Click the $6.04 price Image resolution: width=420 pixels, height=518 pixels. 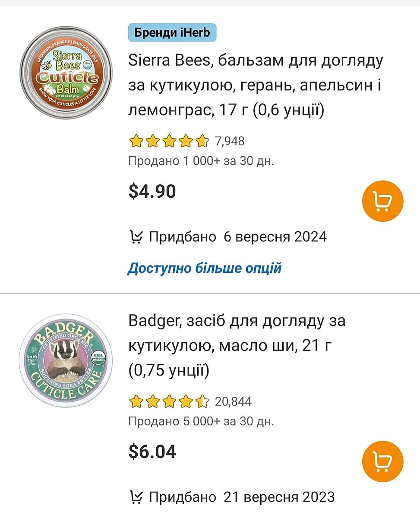tap(152, 452)
